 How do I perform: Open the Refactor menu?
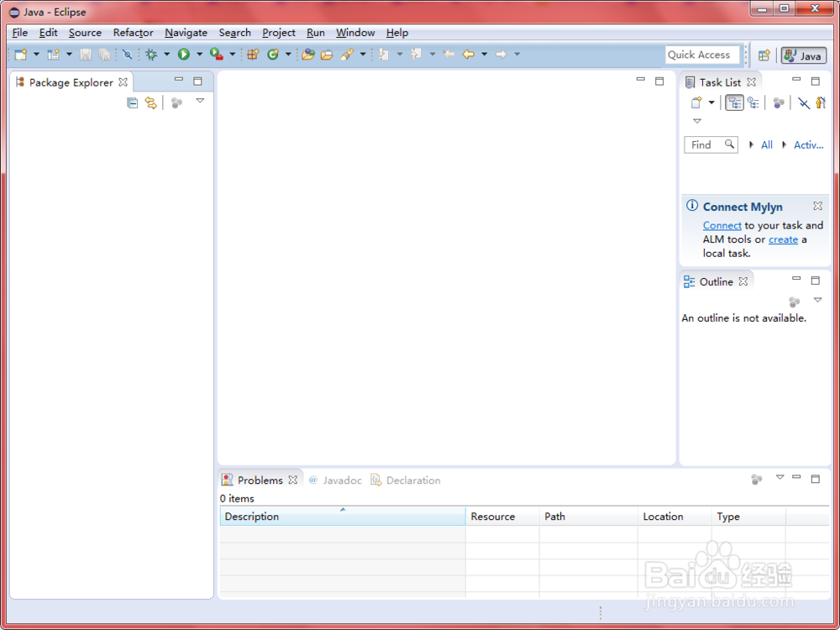134,33
